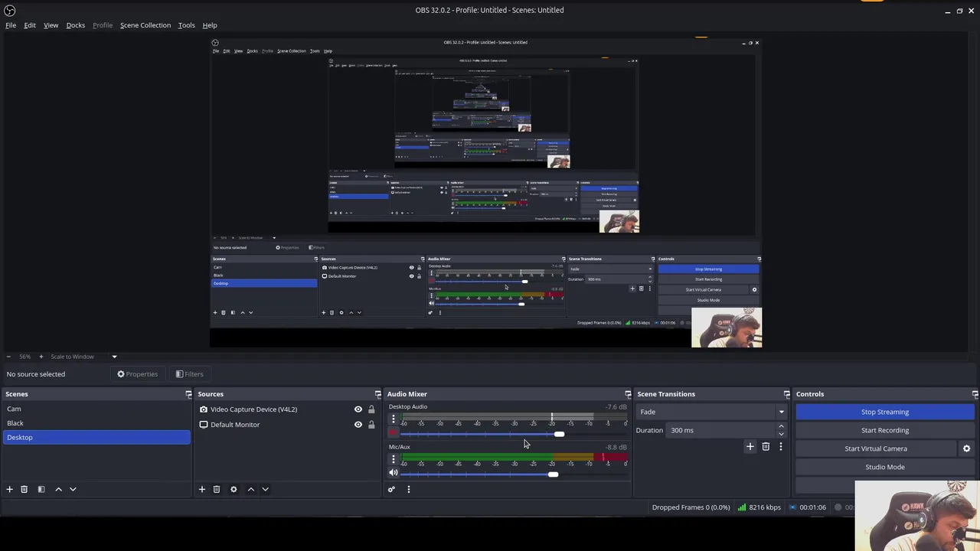
Task: Adjust the Desktop Audio volume slider
Action: pos(559,434)
